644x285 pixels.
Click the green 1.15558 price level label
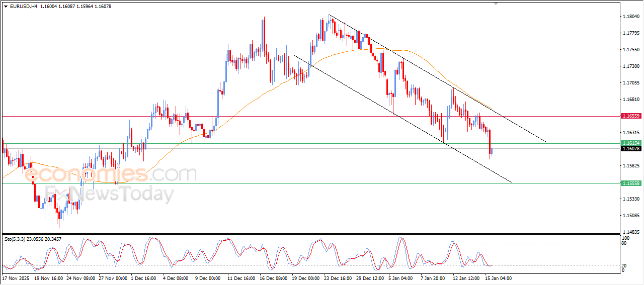[631, 183]
